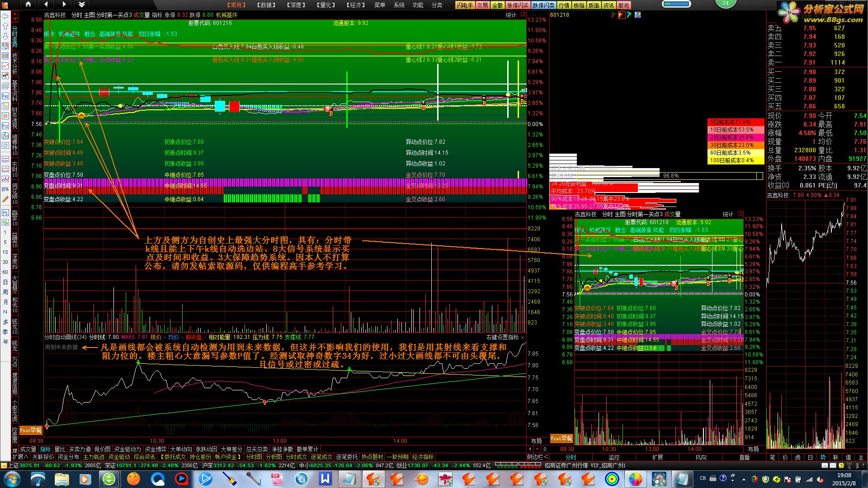
Task: Select the 成交量 indicator tab
Action: point(28,449)
